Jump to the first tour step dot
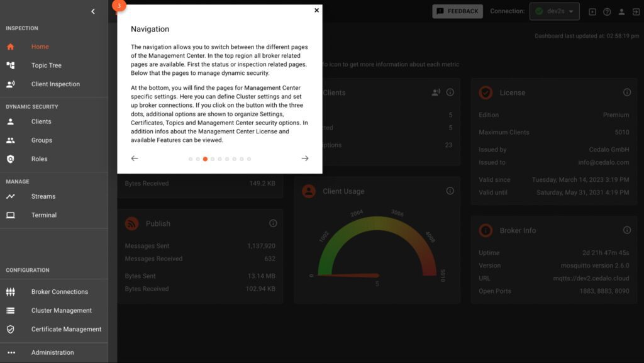 (191, 159)
